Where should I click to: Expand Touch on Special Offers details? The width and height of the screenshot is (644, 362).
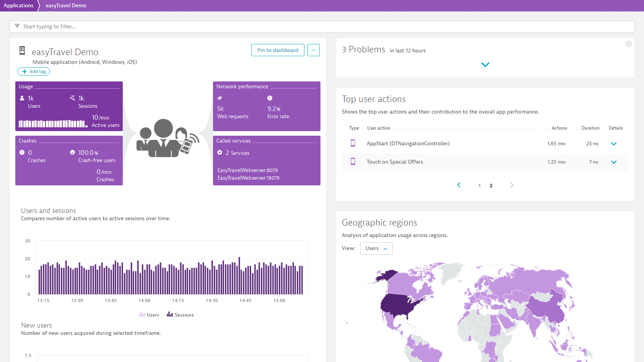[614, 162]
